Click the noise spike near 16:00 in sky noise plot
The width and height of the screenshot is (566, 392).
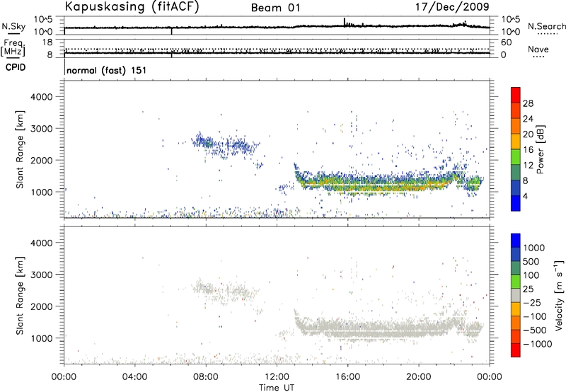pos(345,22)
